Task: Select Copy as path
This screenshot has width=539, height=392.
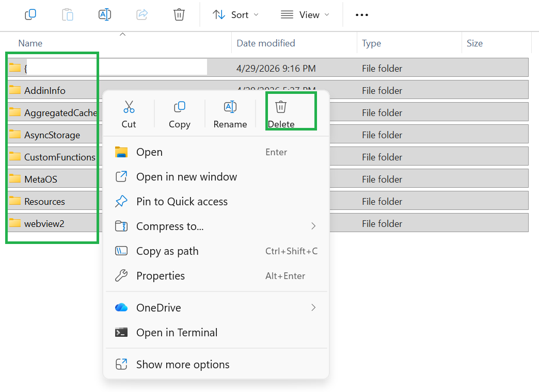Action: pos(216,251)
